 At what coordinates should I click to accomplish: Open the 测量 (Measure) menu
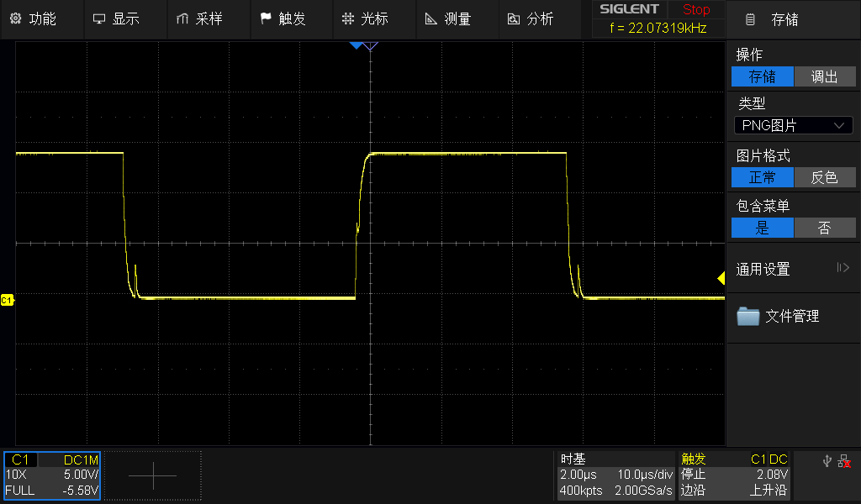click(457, 19)
